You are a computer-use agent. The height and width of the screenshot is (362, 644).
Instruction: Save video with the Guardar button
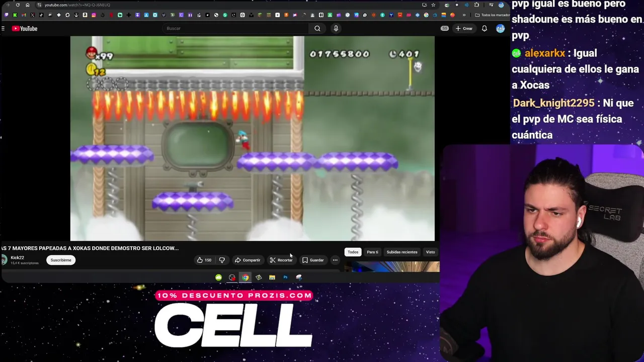pyautogui.click(x=313, y=260)
